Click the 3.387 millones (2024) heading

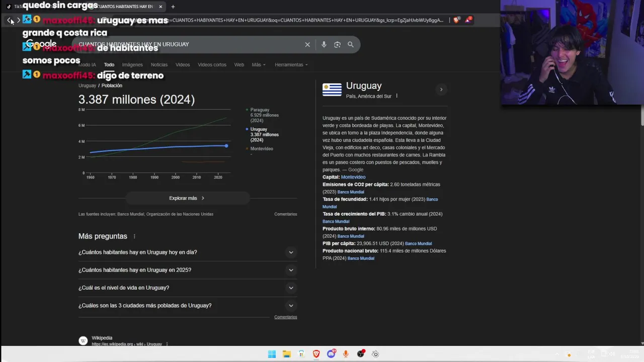(x=136, y=100)
